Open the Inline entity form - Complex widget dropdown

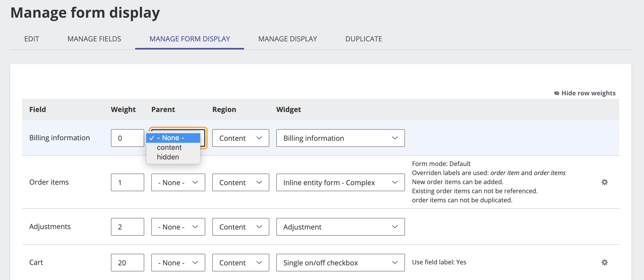[340, 182]
